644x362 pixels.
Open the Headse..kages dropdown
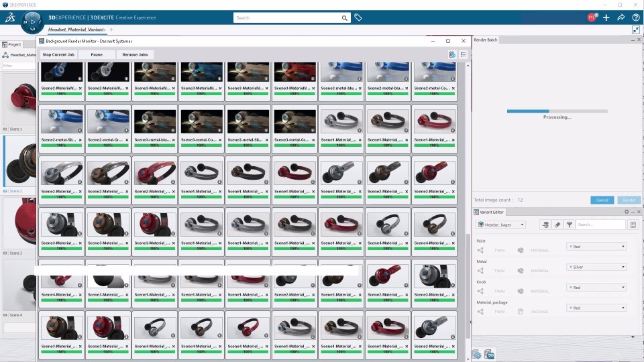click(x=500, y=225)
